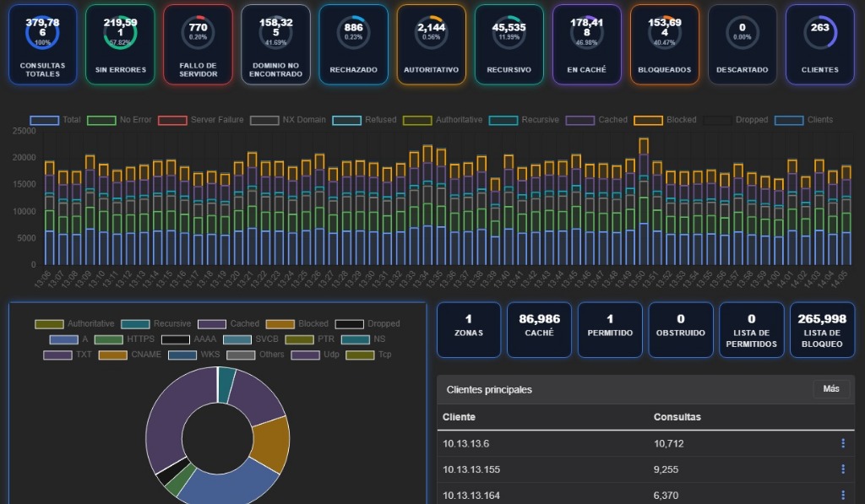Open the Obstruido count card
Viewport: 865px width, 504px height.
pos(681,330)
